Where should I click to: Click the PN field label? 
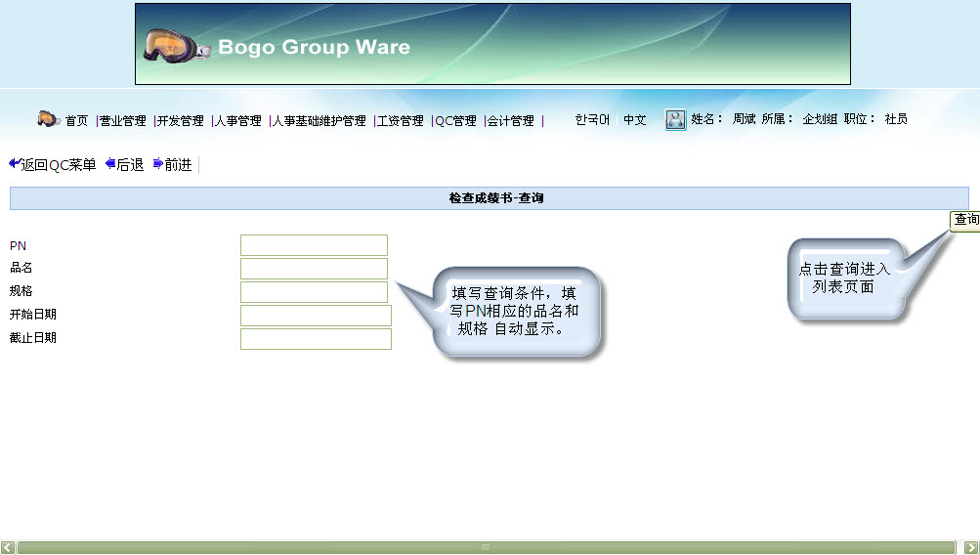pyautogui.click(x=19, y=245)
